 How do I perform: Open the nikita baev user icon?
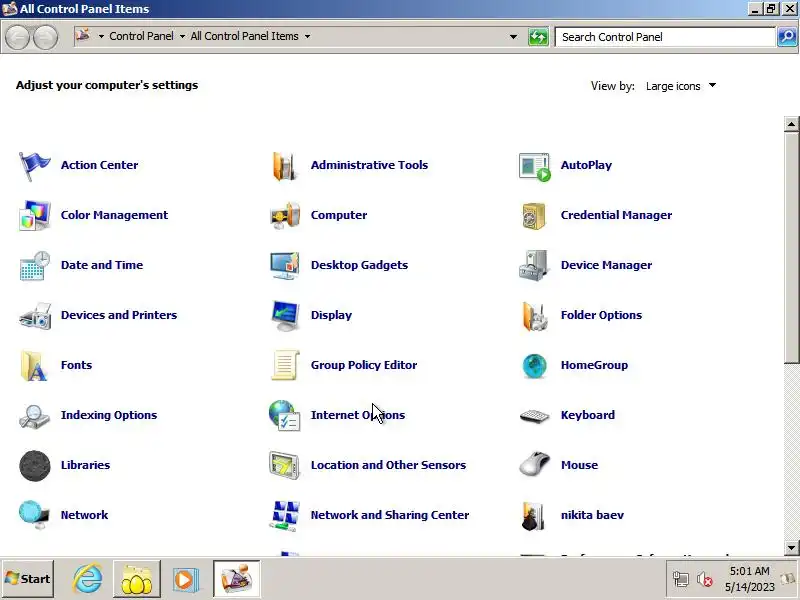pyautogui.click(x=533, y=516)
